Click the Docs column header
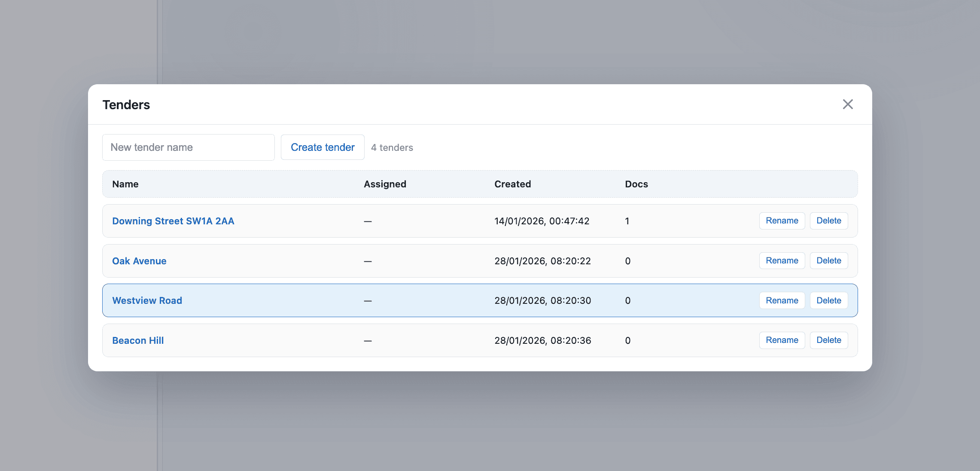Image resolution: width=980 pixels, height=471 pixels. click(x=636, y=184)
